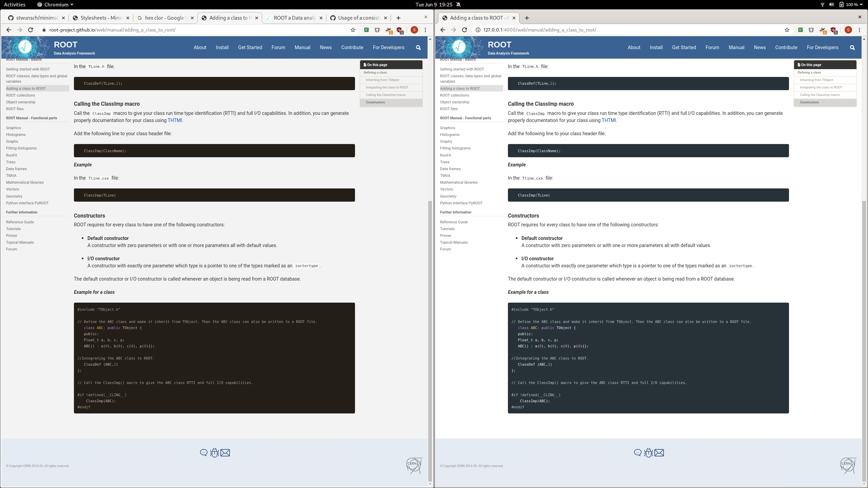Viewport: 868px width, 488px height.
Task: Click the browser back arrow in the right window
Action: pos(442,30)
